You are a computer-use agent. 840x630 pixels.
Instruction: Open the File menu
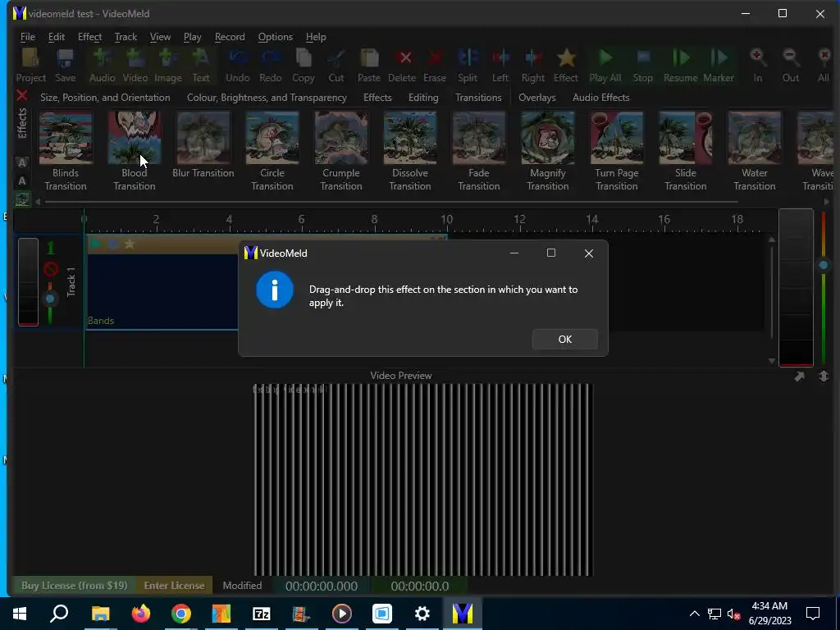coord(28,37)
